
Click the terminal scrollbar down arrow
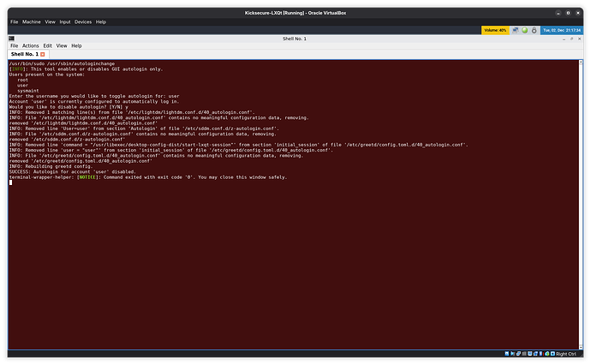[581, 345]
